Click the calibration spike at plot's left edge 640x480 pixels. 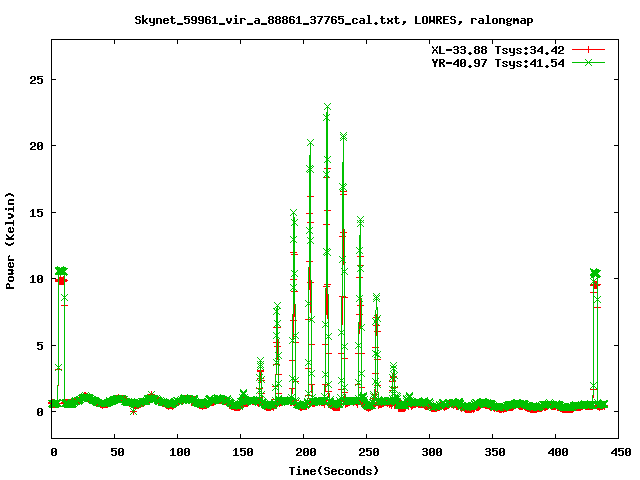click(x=61, y=272)
